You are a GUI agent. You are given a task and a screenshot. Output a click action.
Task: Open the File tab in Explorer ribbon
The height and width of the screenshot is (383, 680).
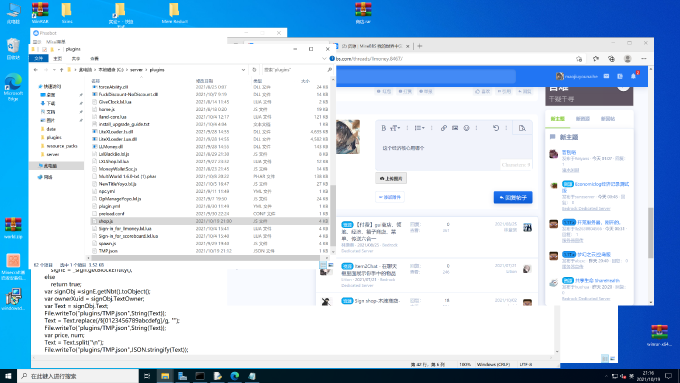(x=39, y=58)
